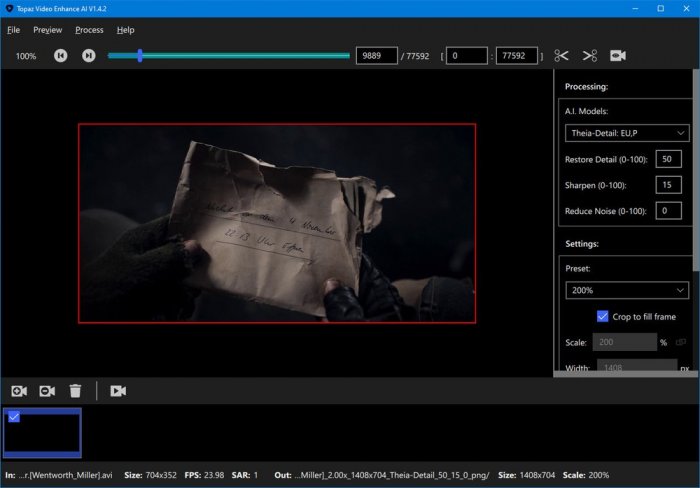The height and width of the screenshot is (488, 700).
Task: Click the Topaz shield app icon in title bar
Action: (x=9, y=8)
